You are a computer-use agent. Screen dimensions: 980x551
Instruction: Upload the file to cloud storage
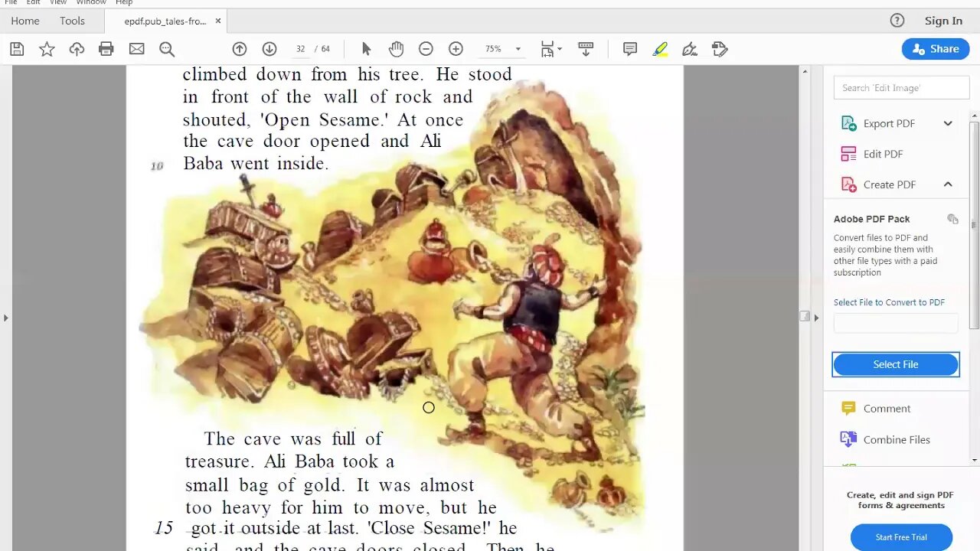[77, 49]
